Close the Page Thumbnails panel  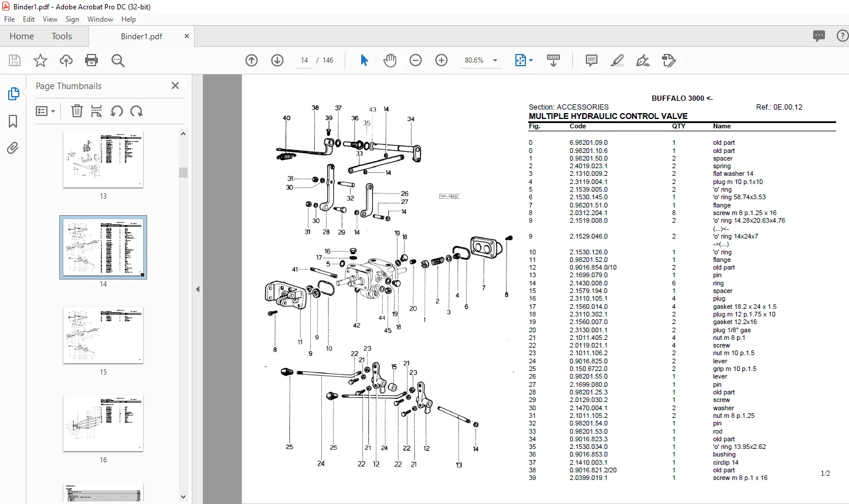point(175,86)
